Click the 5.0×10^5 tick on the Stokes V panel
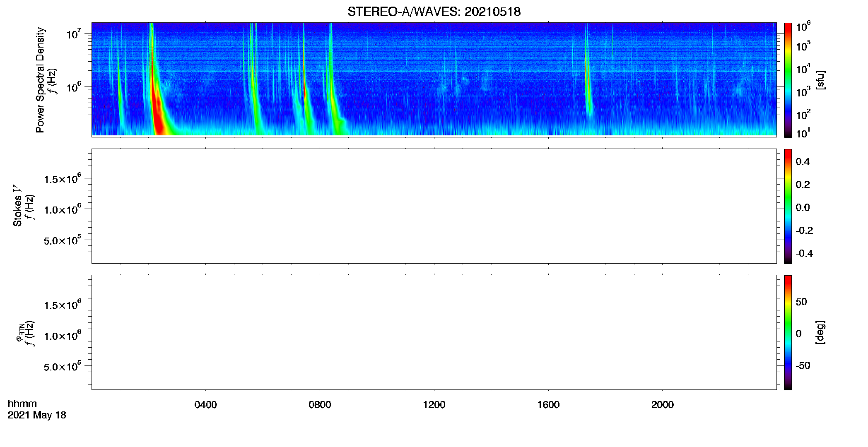The image size is (868, 447). 63,240
